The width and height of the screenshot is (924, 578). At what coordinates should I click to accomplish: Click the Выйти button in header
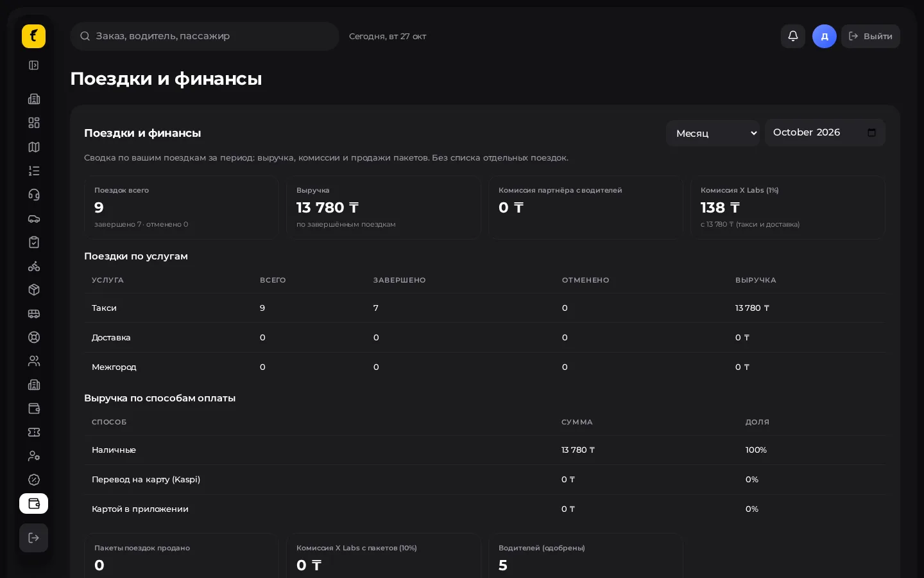871,36
